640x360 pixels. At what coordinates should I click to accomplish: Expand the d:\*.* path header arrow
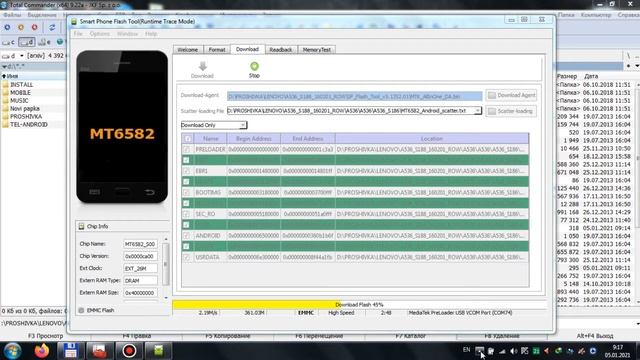(x=4, y=66)
